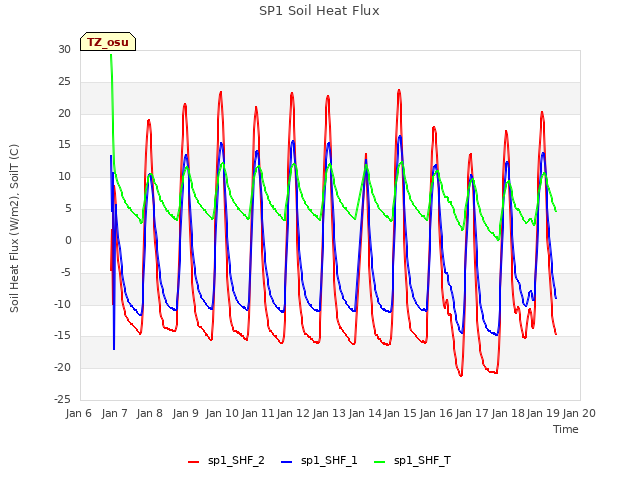Click the Jan 17 tick label
The image size is (640, 480).
[x=472, y=413]
